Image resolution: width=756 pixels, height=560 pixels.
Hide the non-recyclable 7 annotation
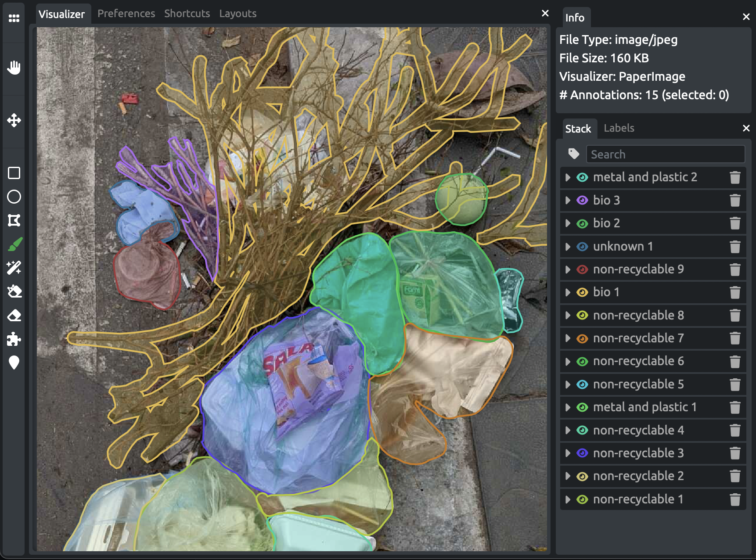click(582, 338)
